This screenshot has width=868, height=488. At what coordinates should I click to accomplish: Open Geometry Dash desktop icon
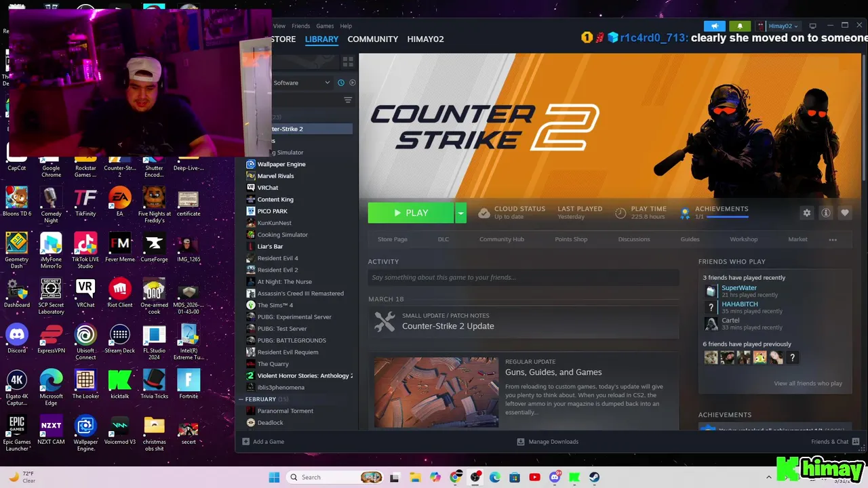point(17,251)
